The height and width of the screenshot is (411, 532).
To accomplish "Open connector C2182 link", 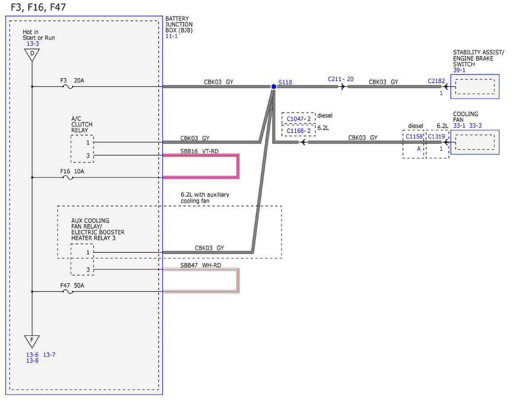I will pyautogui.click(x=435, y=81).
